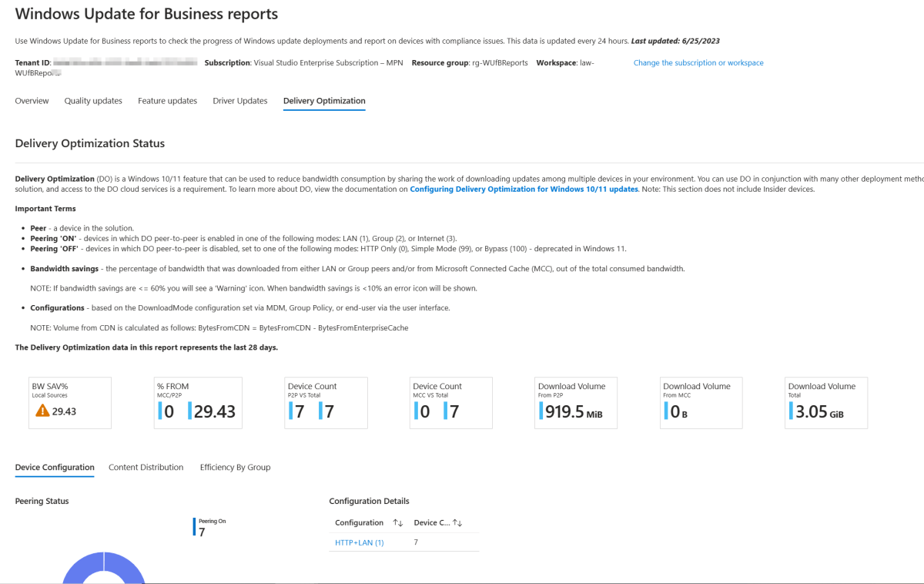This screenshot has height=584, width=924.
Task: Open the Download Volume Total tile
Action: pos(825,402)
